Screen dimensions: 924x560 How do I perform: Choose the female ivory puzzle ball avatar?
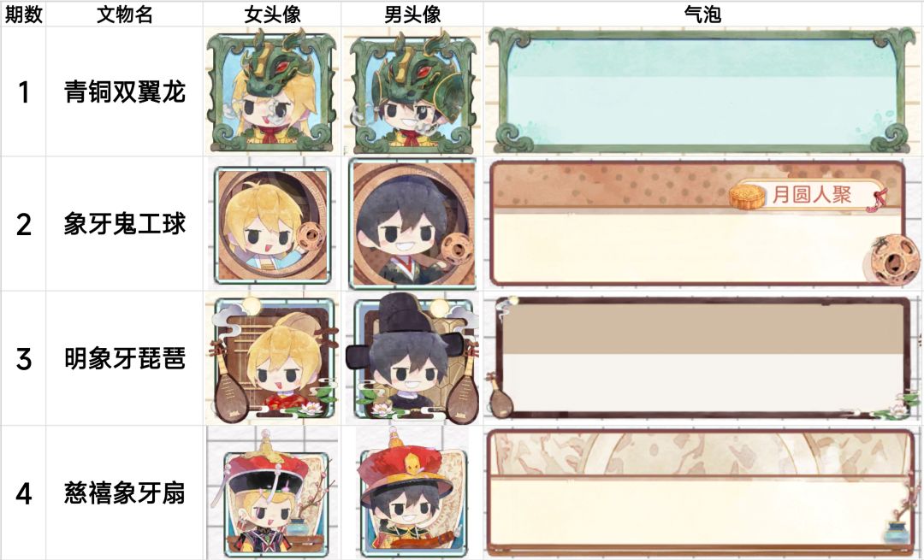pyautogui.click(x=272, y=224)
